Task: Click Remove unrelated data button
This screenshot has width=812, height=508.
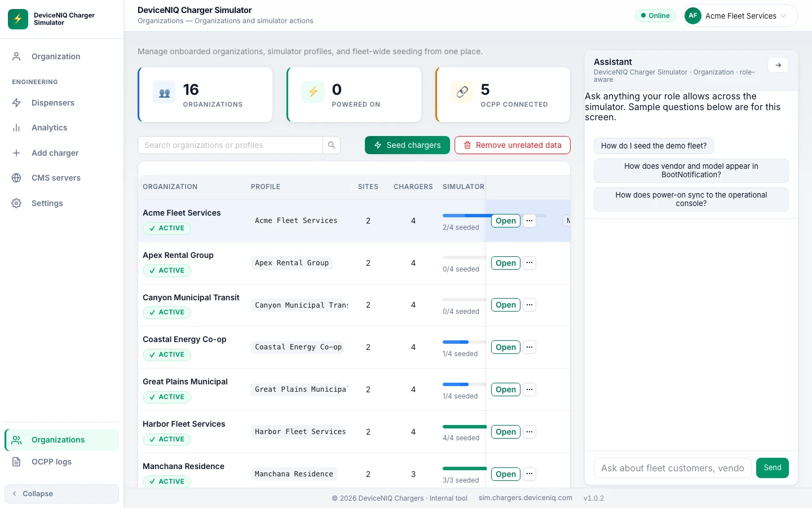Action: click(513, 145)
